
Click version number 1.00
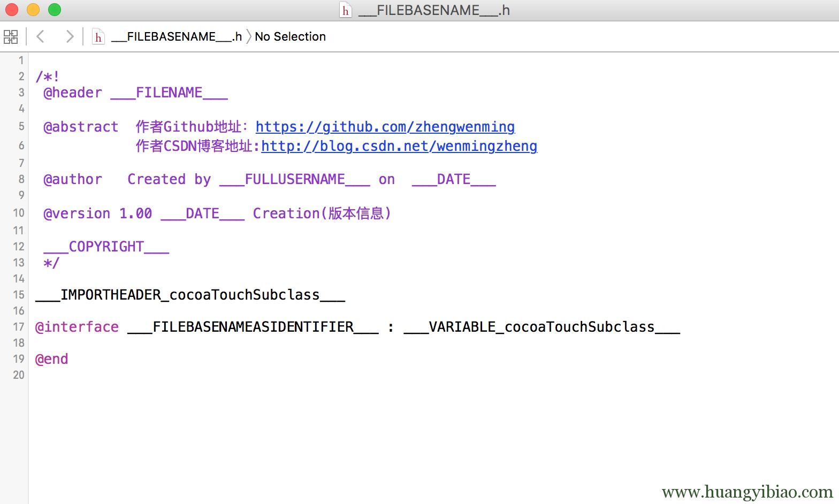tap(135, 213)
